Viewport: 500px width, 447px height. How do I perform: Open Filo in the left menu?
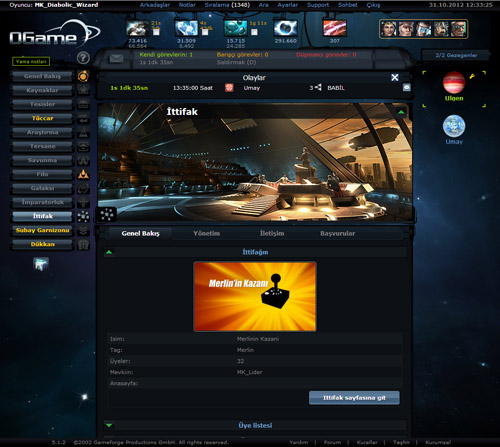coord(42,174)
